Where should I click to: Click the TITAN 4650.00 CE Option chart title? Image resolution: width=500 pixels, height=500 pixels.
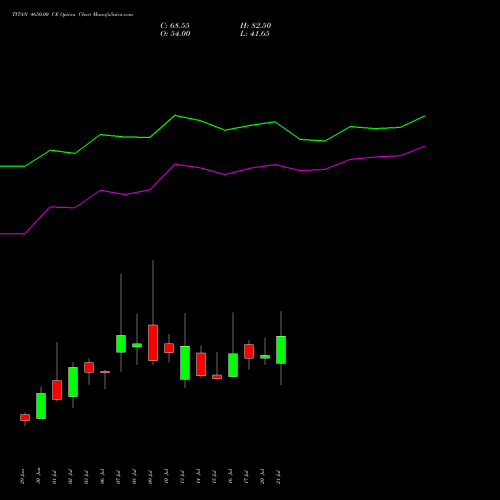tap(73, 15)
